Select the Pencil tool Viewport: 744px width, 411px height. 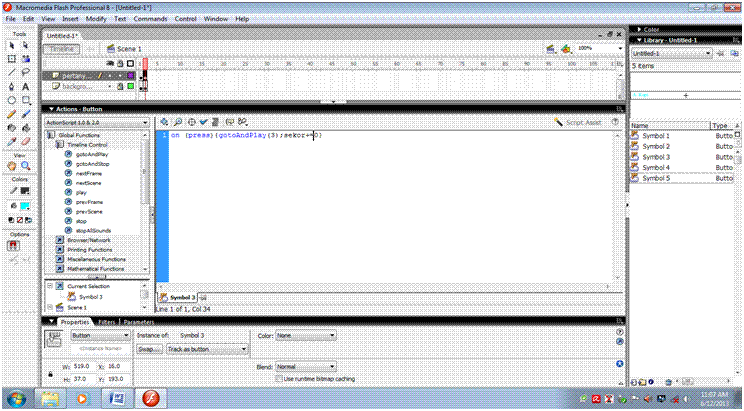12,114
